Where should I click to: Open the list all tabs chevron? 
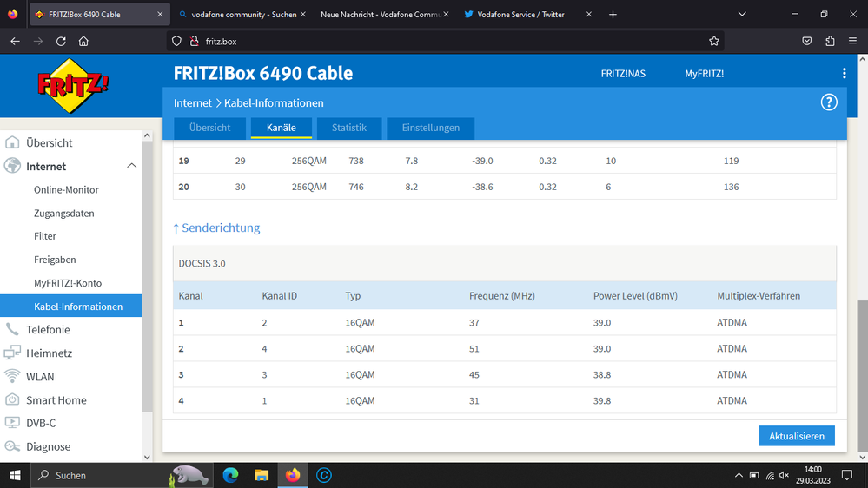coord(742,15)
